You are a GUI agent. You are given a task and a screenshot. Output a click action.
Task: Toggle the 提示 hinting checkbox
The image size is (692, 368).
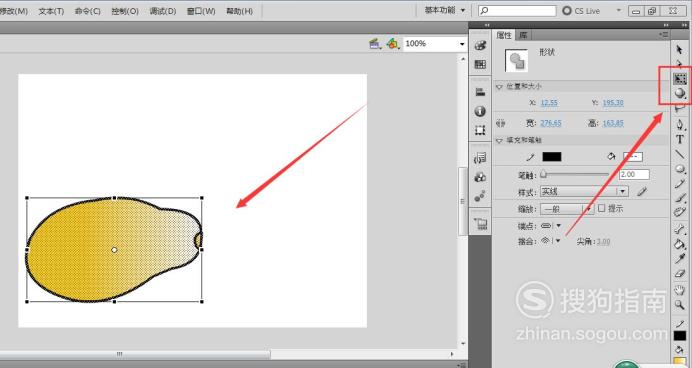click(602, 208)
